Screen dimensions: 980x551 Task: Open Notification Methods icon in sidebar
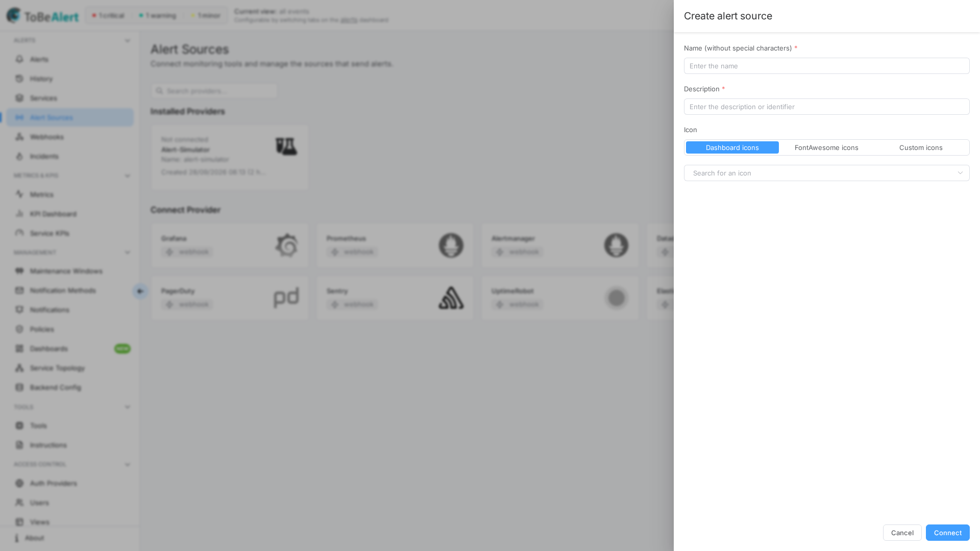pos(19,290)
